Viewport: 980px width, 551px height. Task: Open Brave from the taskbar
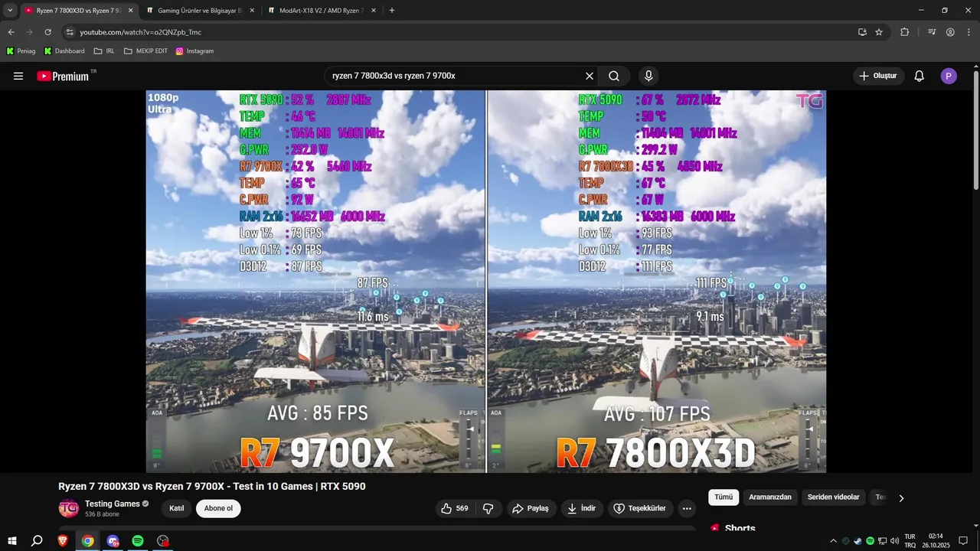(x=63, y=541)
